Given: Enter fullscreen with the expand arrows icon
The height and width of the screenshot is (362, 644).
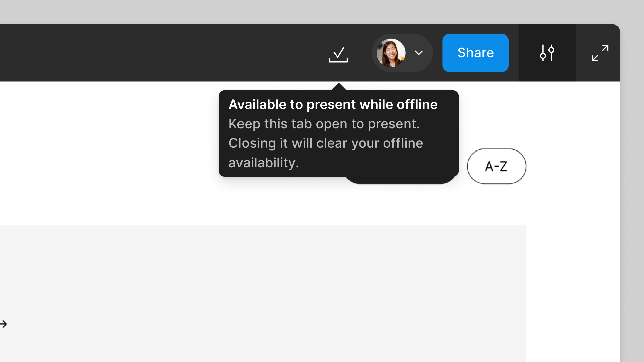Looking at the screenshot, I should (600, 53).
